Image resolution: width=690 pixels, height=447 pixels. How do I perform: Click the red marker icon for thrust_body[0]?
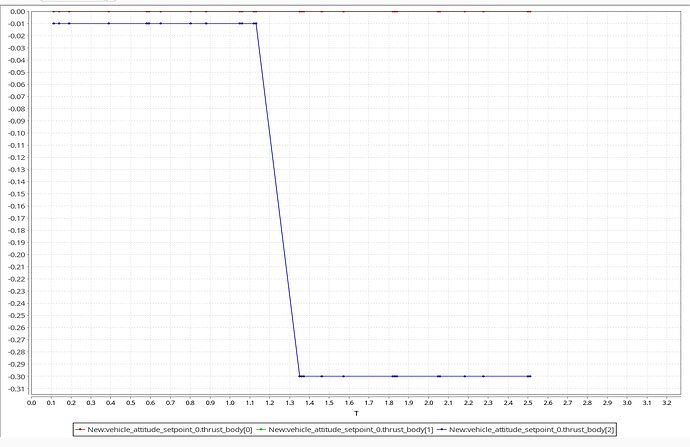pos(79,429)
